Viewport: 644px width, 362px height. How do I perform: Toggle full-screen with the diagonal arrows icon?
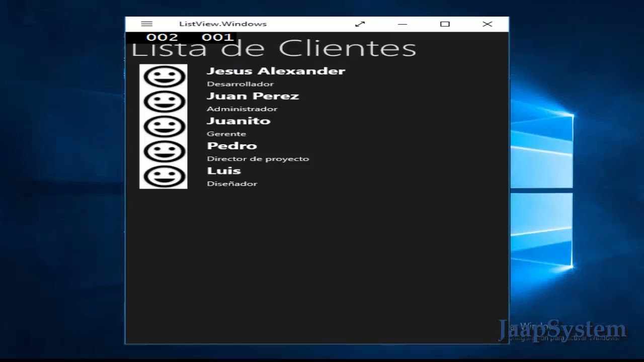(x=360, y=24)
